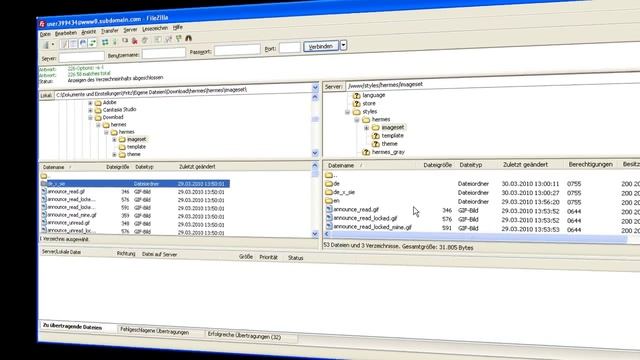Select remote template folder under hermes

[392, 136]
